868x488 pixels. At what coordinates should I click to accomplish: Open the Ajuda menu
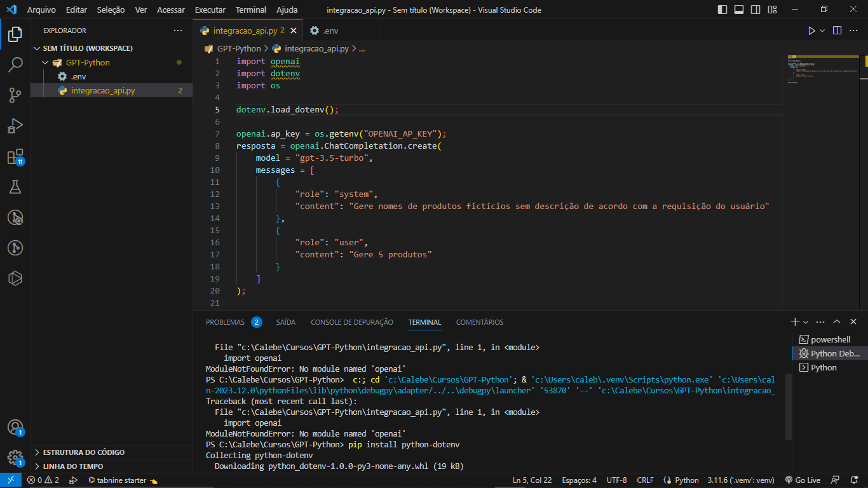point(287,10)
